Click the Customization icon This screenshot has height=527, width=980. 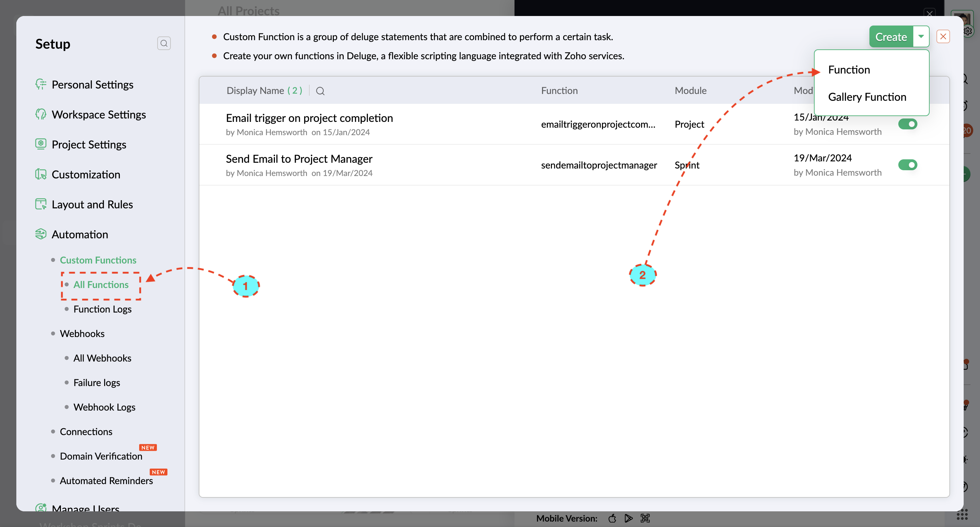(x=41, y=174)
